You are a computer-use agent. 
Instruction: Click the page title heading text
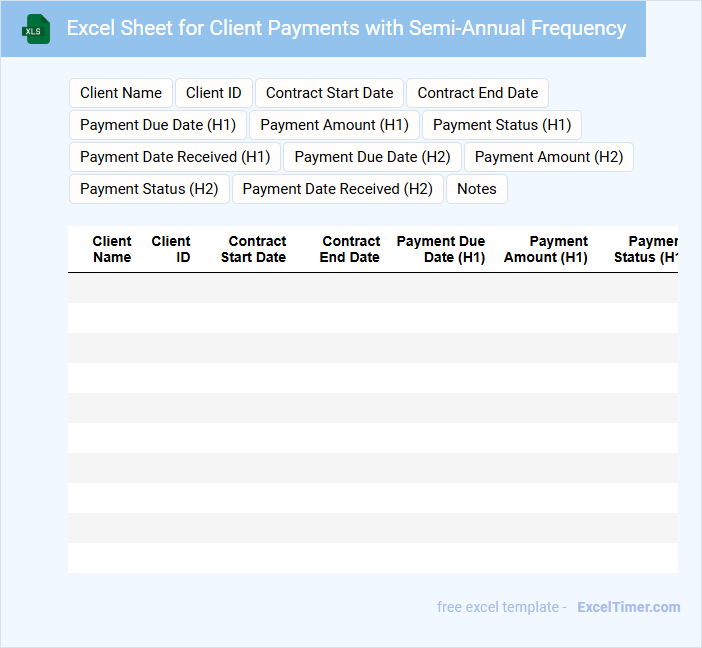tap(346, 28)
